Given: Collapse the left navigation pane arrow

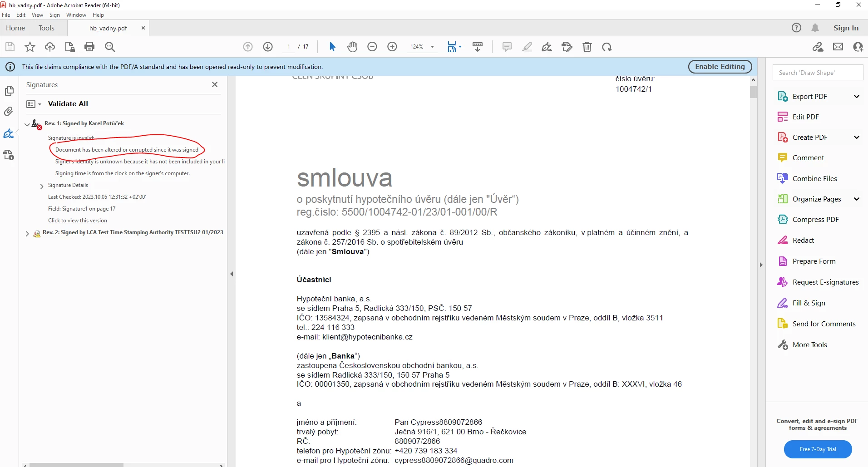Looking at the screenshot, I should (232, 274).
